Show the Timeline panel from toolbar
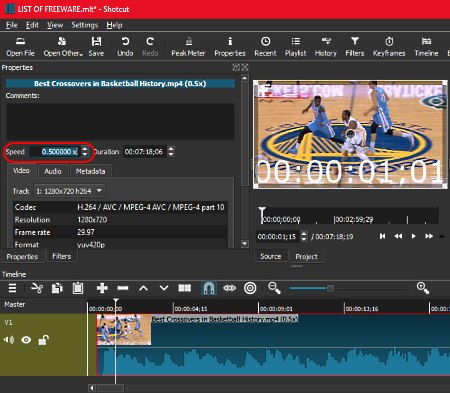450x393 pixels. coord(426,46)
